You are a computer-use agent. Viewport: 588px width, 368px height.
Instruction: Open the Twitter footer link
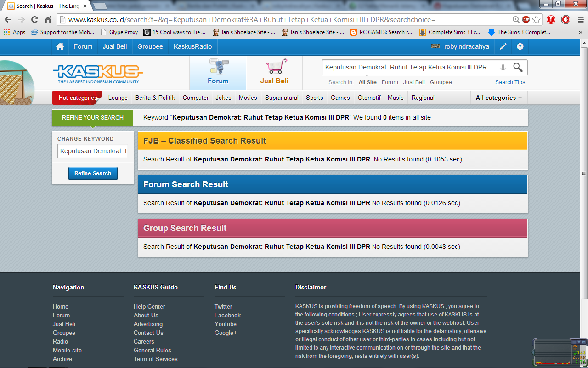pos(223,307)
